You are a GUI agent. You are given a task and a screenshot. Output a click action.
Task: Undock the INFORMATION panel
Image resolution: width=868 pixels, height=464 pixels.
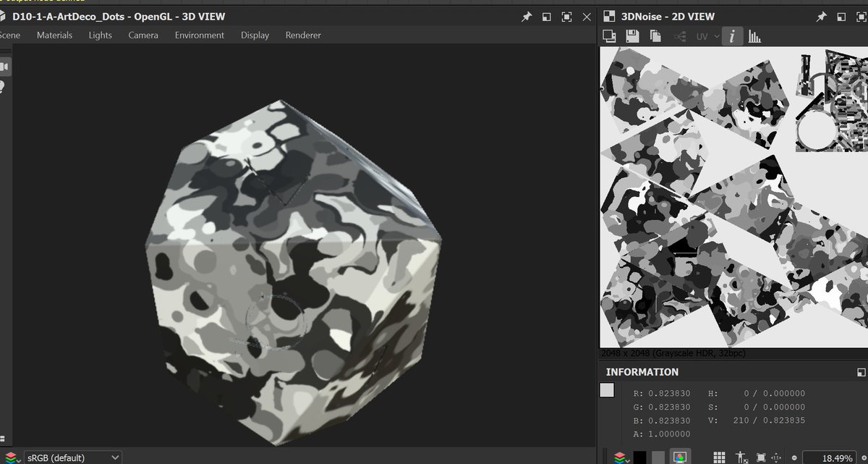[861, 372]
